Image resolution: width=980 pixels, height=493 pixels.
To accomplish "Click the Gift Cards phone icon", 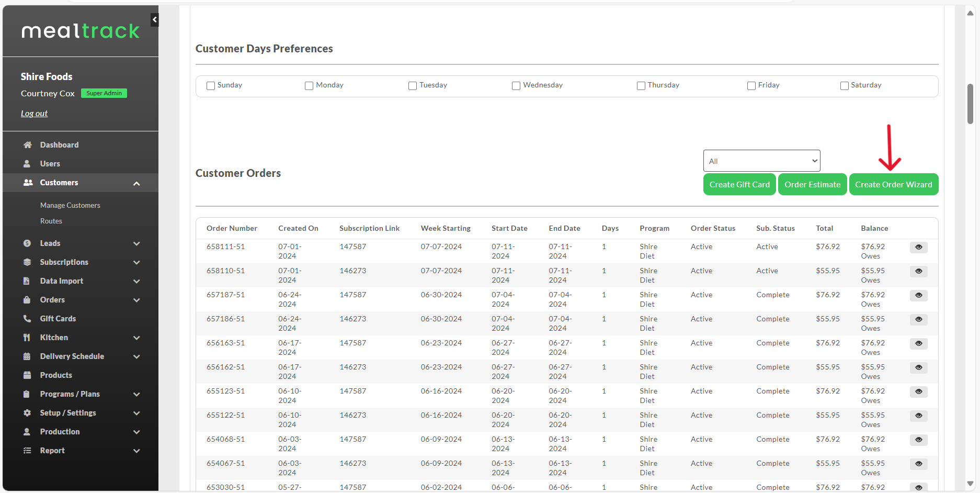I will [27, 319].
